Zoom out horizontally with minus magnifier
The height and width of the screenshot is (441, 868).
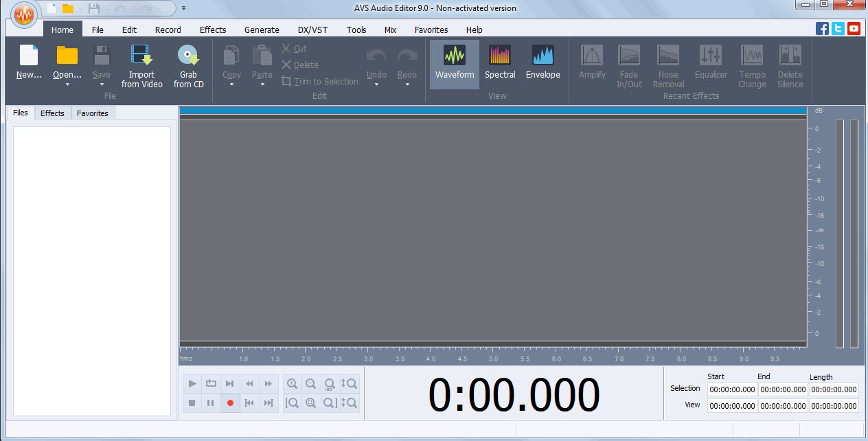coord(311,384)
